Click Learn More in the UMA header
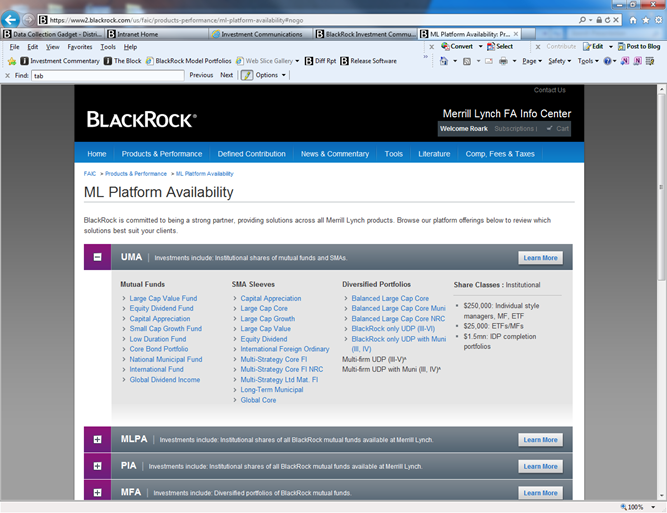 540,258
